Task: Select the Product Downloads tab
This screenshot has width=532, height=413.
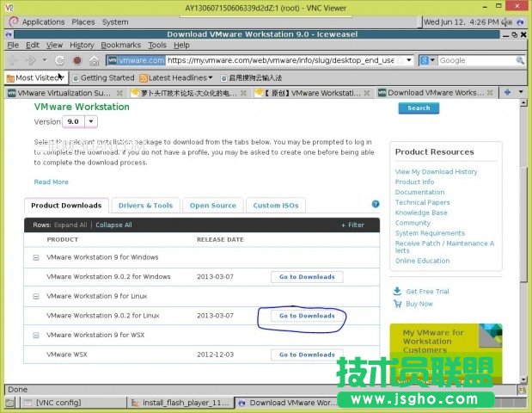Action: tap(66, 206)
